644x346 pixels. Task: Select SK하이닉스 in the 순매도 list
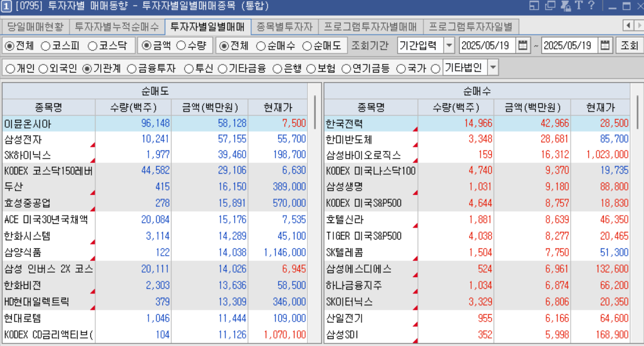(155, 155)
